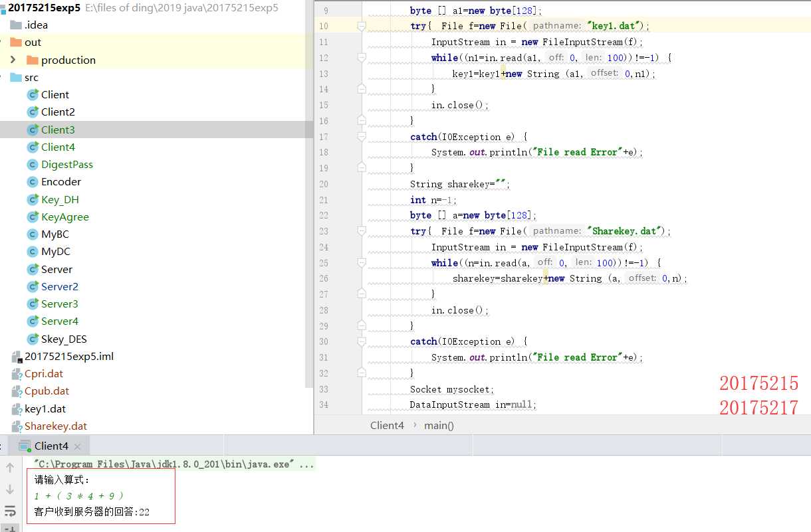Screen dimensions: 811x532
Task: Click the Sharekey.dat file icon
Action: [x=17, y=426]
